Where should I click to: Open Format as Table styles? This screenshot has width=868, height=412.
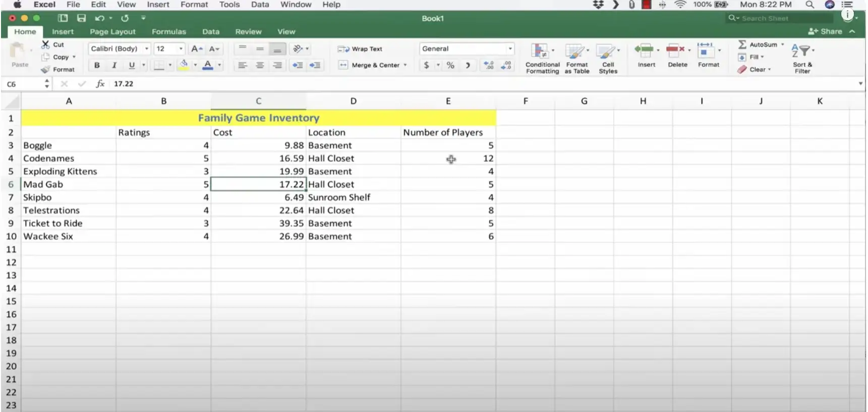point(575,51)
